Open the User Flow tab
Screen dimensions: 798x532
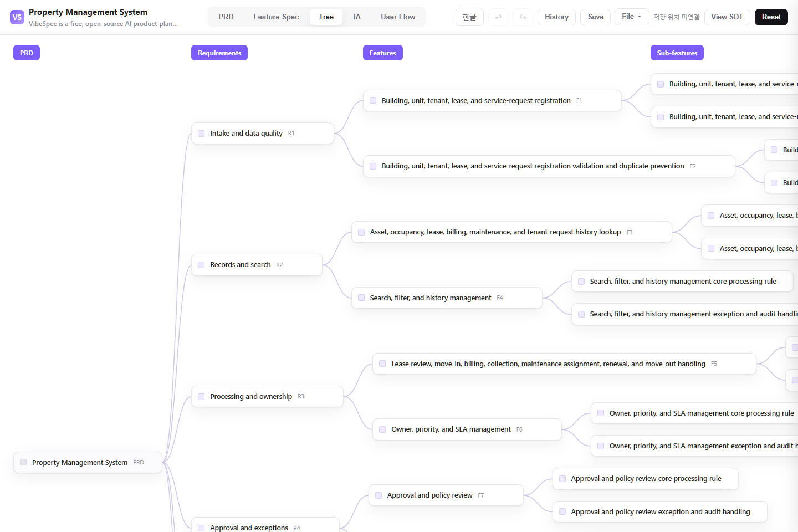(x=398, y=17)
